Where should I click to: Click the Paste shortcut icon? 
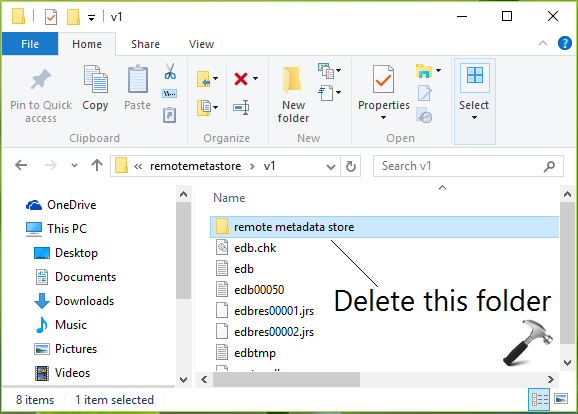169,115
